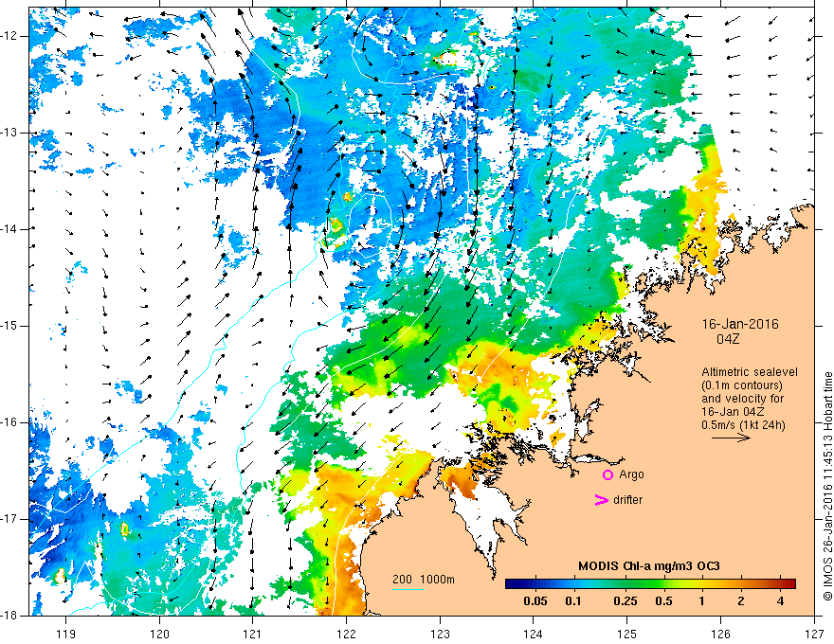Click the 0.5m/s (1kt 24h) text
Screen dimensions: 834x644
tap(743, 424)
